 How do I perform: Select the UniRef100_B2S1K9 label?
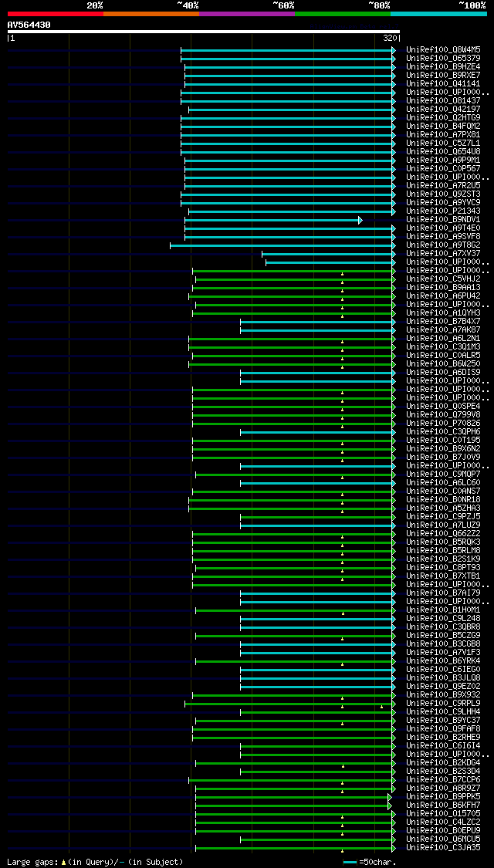coord(443,559)
